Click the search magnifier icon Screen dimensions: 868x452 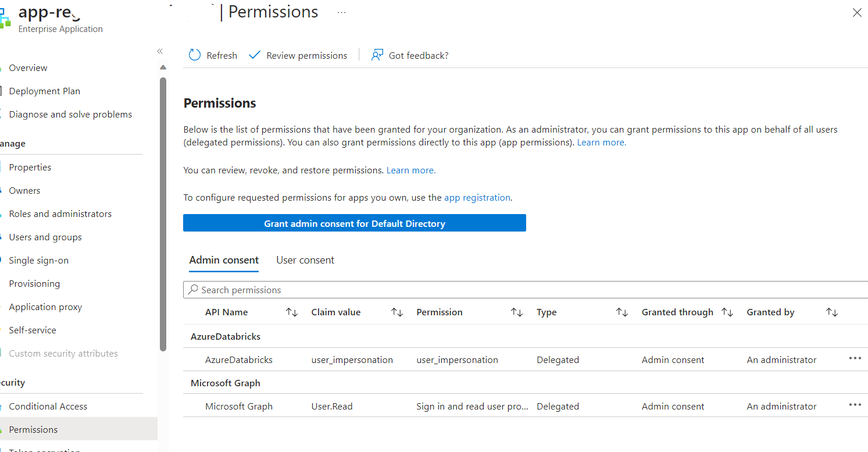[193, 290]
